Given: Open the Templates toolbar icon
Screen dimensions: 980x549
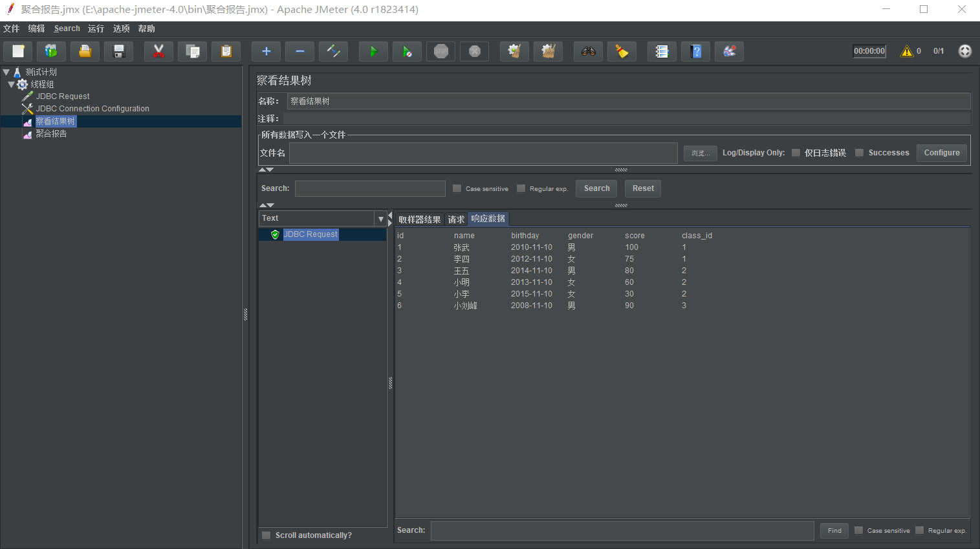Looking at the screenshot, I should tap(52, 51).
